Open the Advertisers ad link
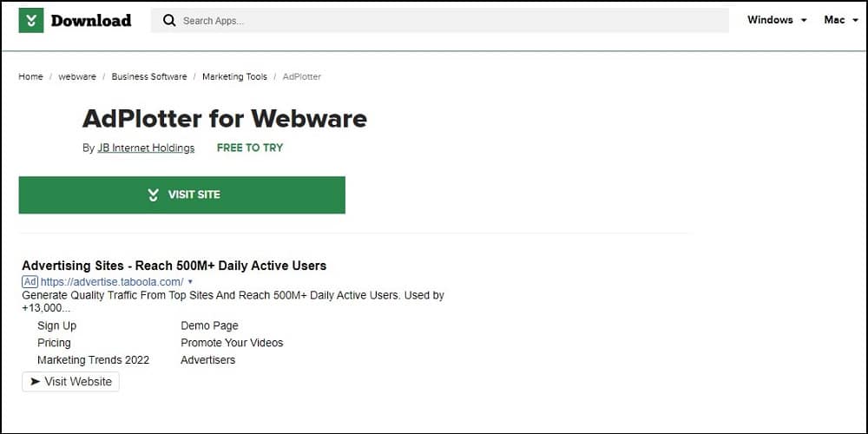Viewport: 868px width, 434px height. (x=208, y=360)
